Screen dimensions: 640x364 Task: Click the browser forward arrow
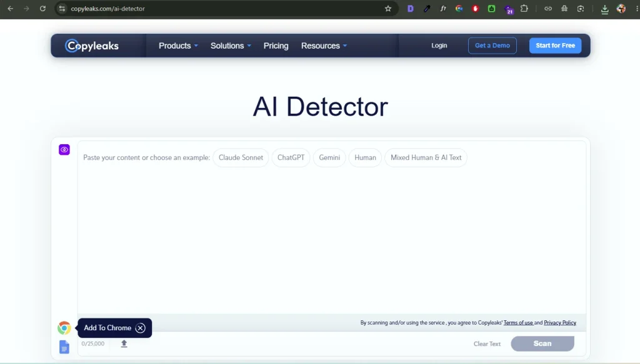tap(26, 8)
